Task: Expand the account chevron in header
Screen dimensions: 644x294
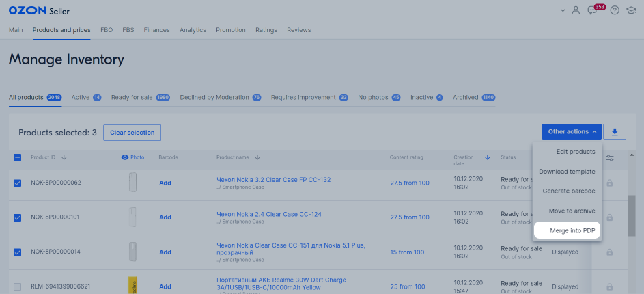Action: coord(563,10)
